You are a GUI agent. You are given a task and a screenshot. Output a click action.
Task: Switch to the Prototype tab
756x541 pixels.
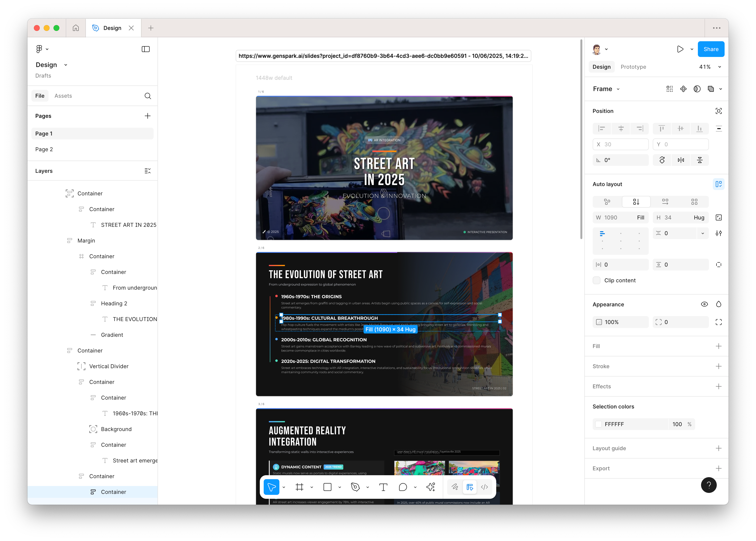(x=633, y=67)
